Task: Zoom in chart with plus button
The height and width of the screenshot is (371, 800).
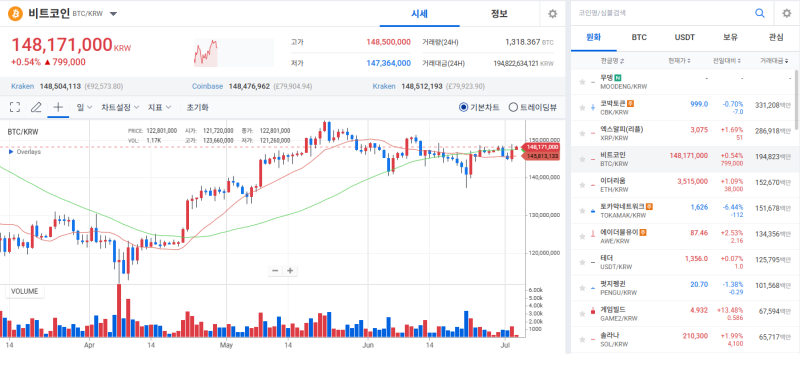Action: [290, 270]
